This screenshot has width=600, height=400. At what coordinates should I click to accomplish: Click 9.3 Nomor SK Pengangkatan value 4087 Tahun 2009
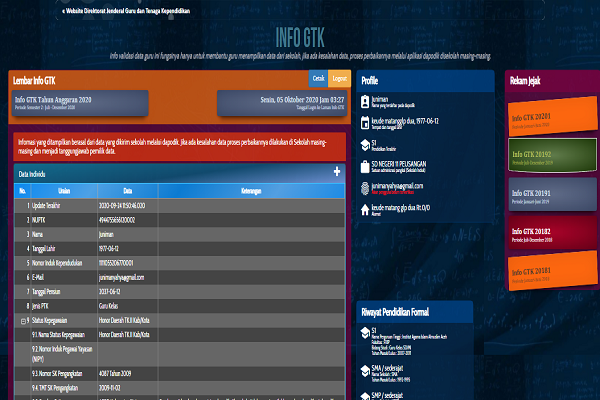[x=115, y=374]
